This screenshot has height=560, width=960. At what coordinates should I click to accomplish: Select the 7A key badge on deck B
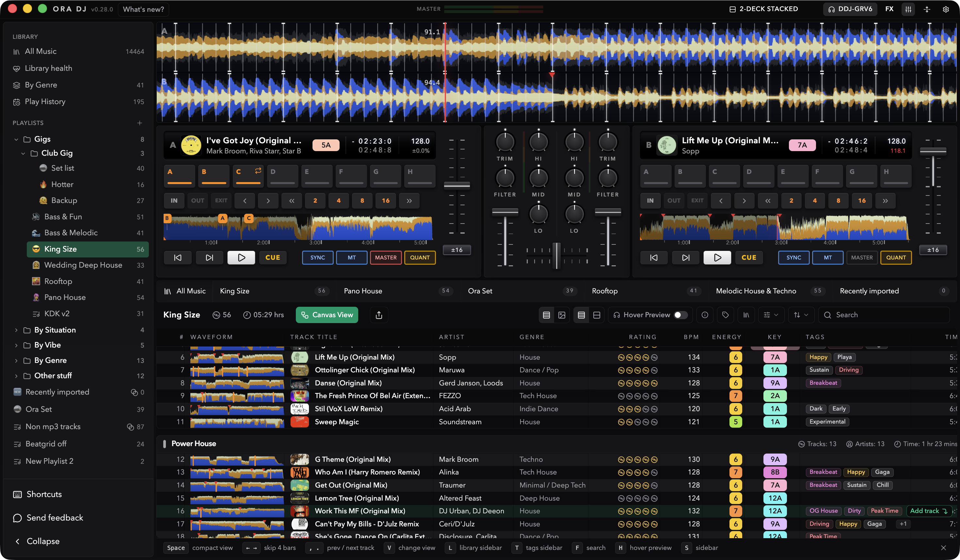click(x=802, y=145)
